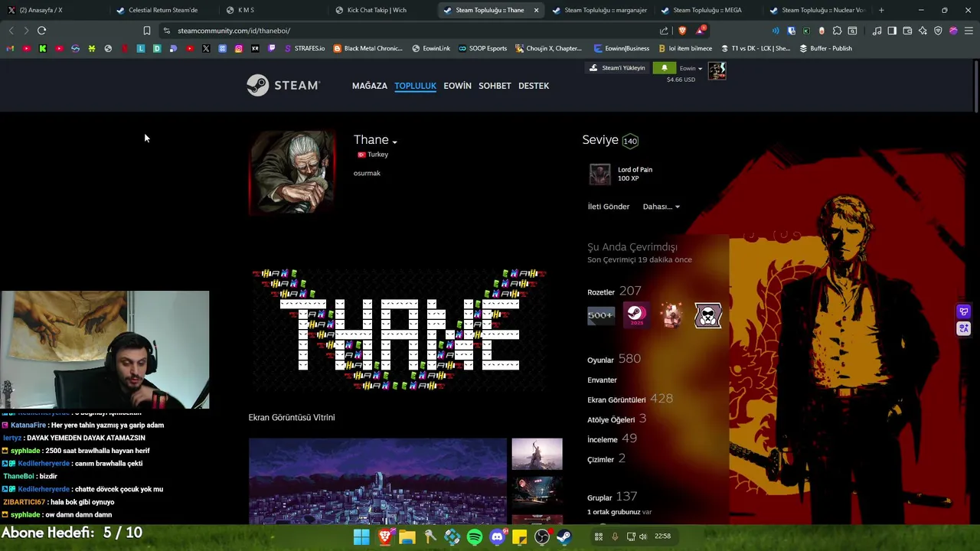Open Discord from the taskbar
The width and height of the screenshot is (980, 551).
coord(497,537)
